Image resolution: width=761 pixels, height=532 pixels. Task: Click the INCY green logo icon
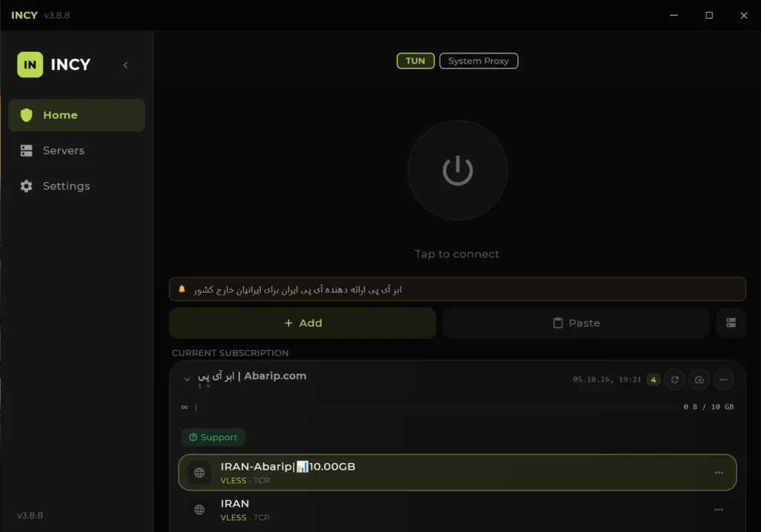pyautogui.click(x=30, y=65)
